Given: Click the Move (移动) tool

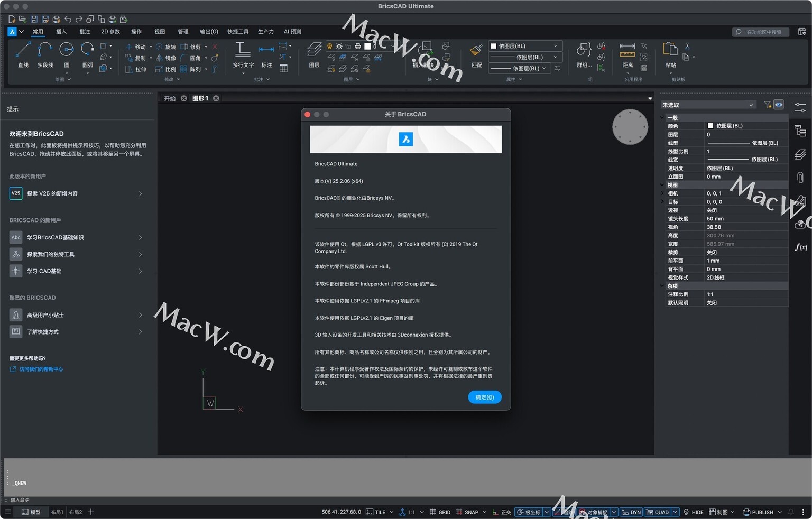Looking at the screenshot, I should click(135, 47).
